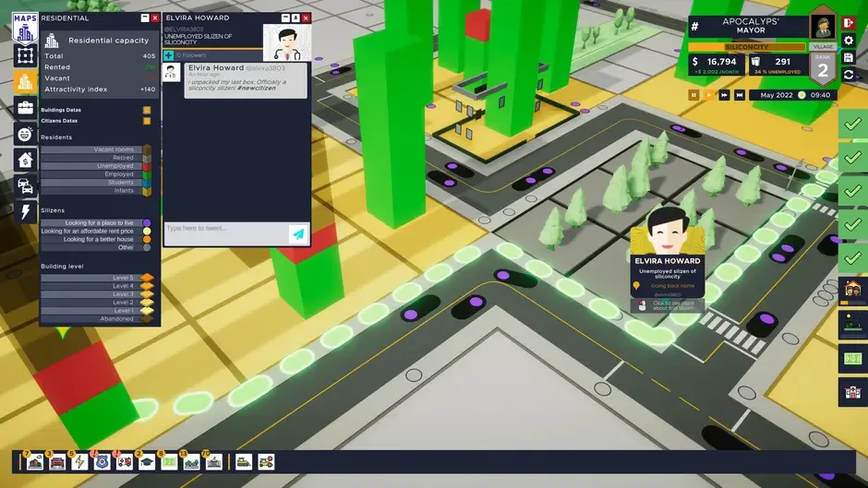
Task: Toggle Citizens Datas checkbox
Action: click(147, 121)
